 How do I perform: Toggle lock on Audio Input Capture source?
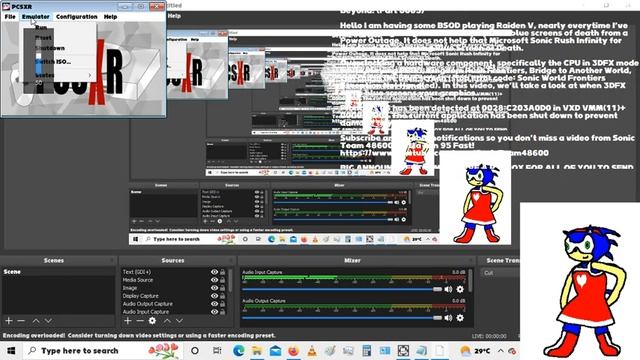pos(222,312)
